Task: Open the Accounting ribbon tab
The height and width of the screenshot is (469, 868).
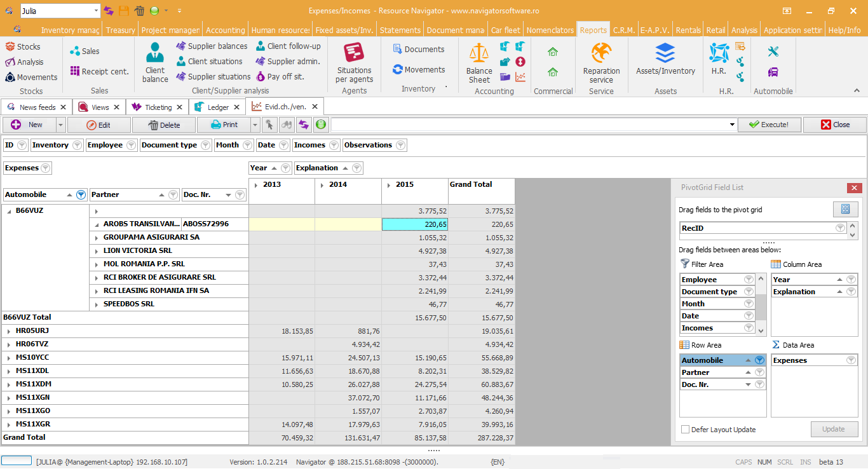Action: 225,30
